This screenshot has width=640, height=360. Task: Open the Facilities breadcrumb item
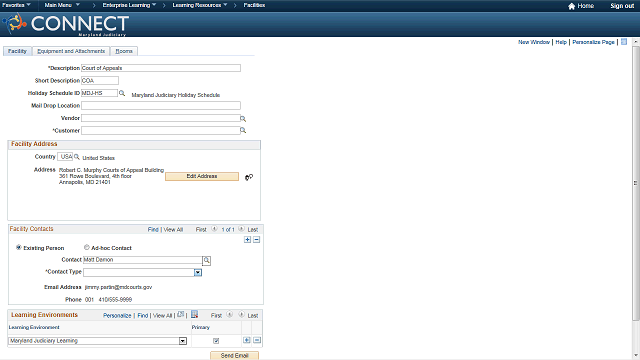254,5
